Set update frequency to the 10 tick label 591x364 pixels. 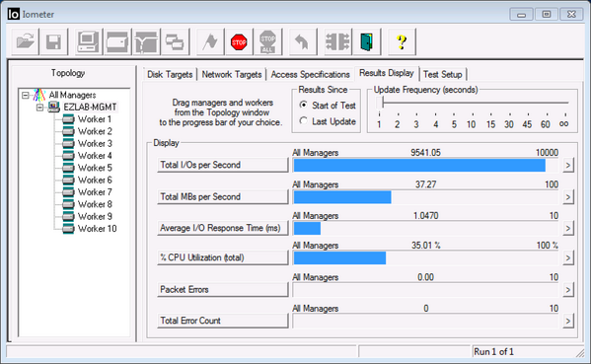(x=472, y=124)
